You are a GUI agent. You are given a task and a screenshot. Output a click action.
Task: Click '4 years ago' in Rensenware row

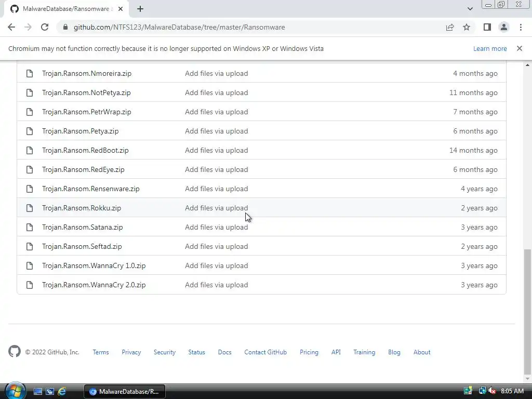[479, 189]
